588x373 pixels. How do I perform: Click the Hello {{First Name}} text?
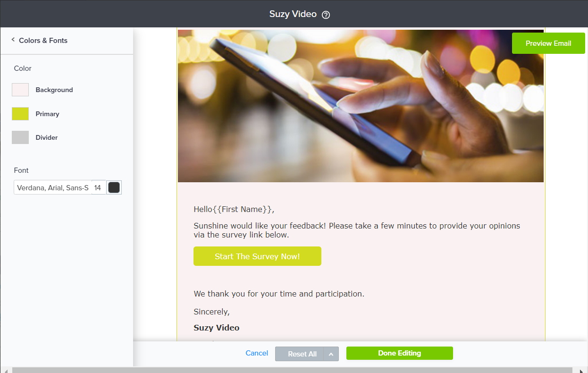[x=234, y=209]
